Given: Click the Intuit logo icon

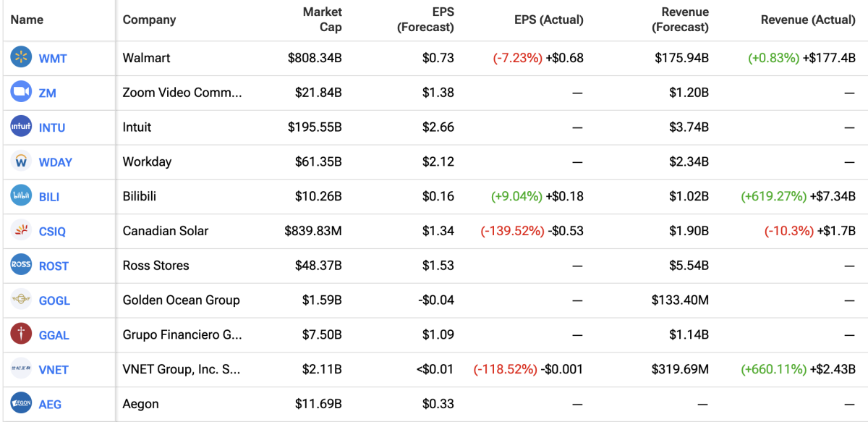Looking at the screenshot, I should (22, 127).
